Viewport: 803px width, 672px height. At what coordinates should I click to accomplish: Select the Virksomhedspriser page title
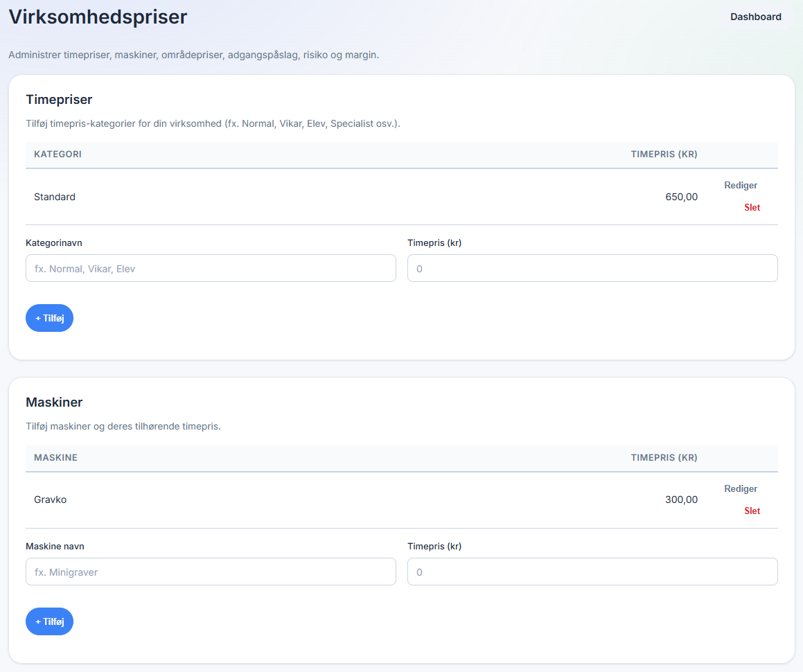(98, 17)
